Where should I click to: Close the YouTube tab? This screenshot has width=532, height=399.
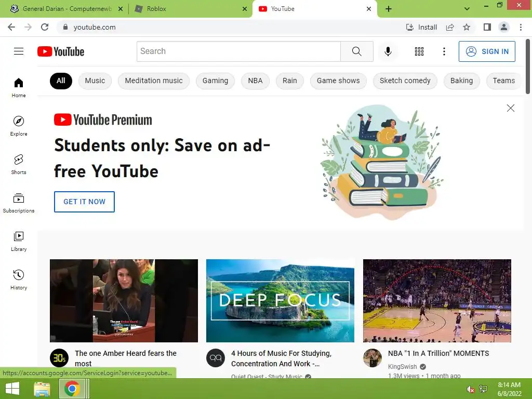[369, 9]
